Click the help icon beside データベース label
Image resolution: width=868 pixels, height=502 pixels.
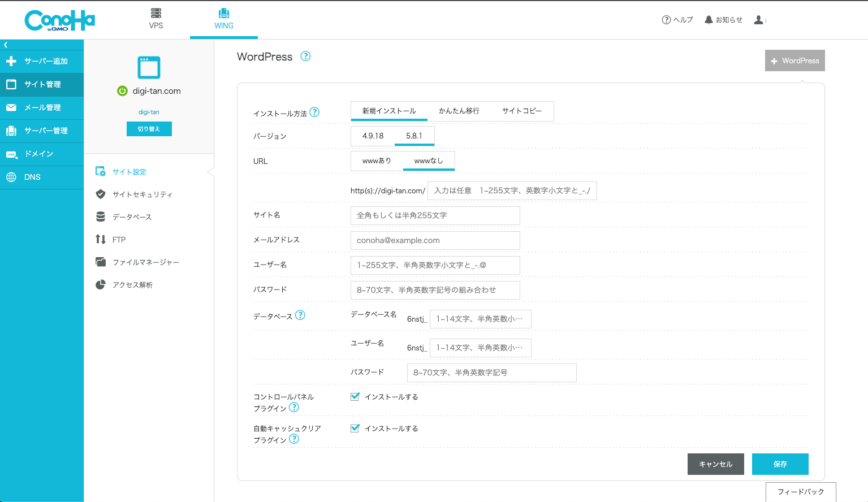click(x=300, y=315)
